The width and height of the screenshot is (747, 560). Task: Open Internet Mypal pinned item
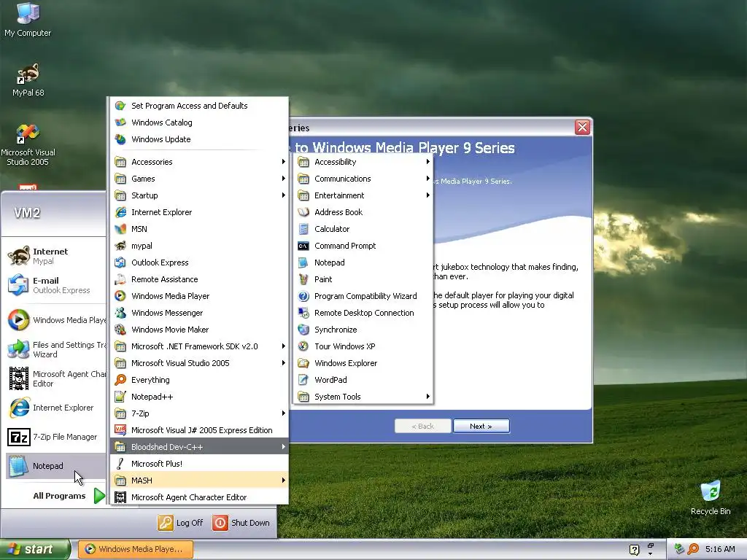[54, 256]
